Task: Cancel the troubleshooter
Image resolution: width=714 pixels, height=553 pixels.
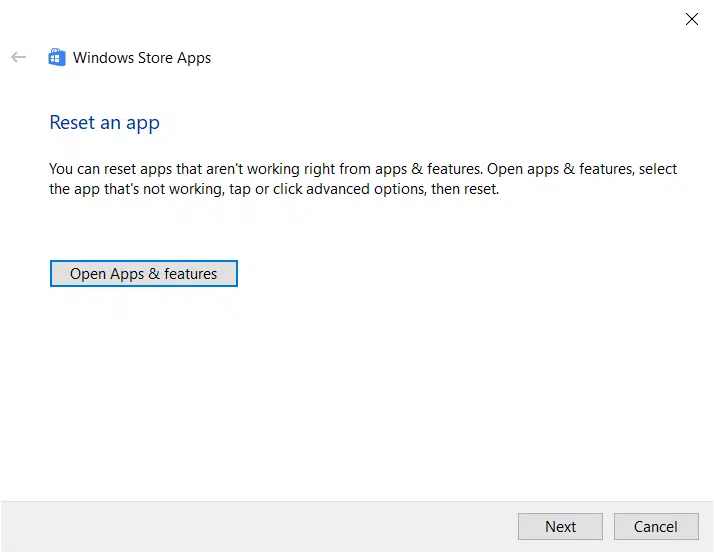Action: pos(656,527)
